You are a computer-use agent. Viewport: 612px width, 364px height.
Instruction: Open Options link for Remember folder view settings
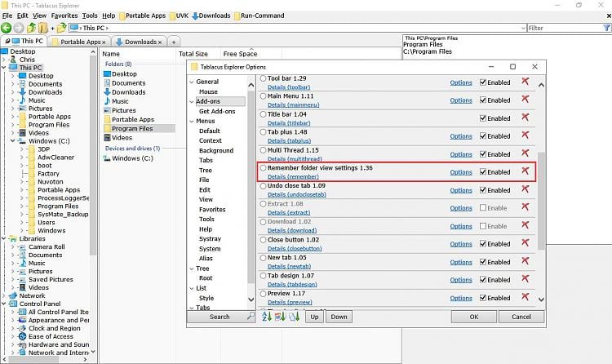point(461,172)
